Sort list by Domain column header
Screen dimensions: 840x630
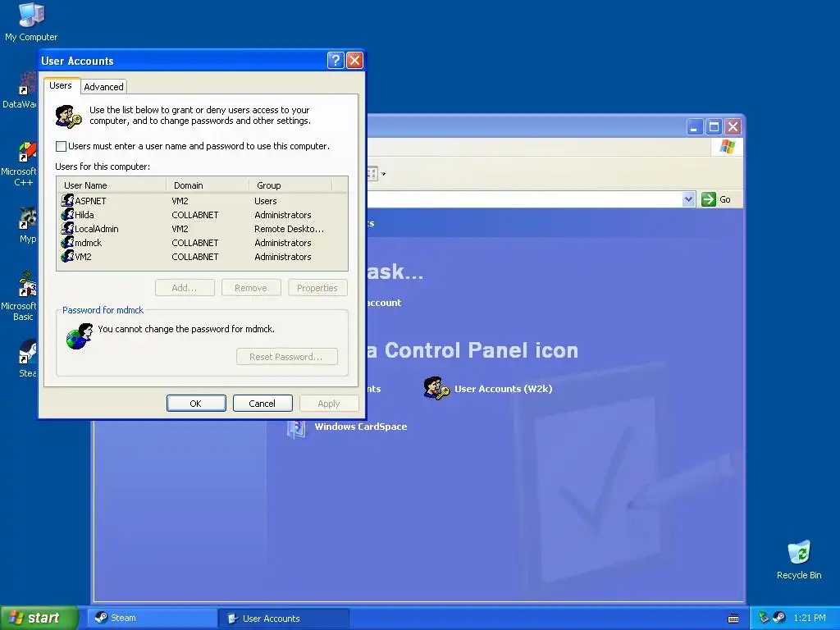(208, 185)
